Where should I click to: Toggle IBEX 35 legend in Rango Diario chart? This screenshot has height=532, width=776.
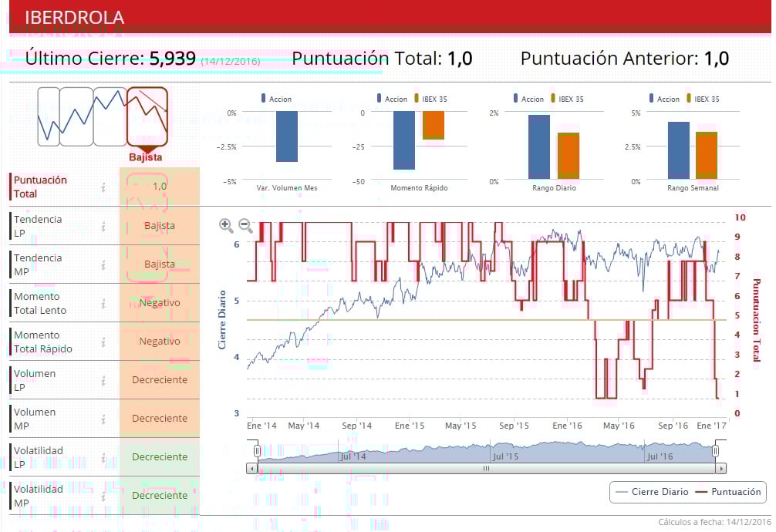pyautogui.click(x=567, y=99)
